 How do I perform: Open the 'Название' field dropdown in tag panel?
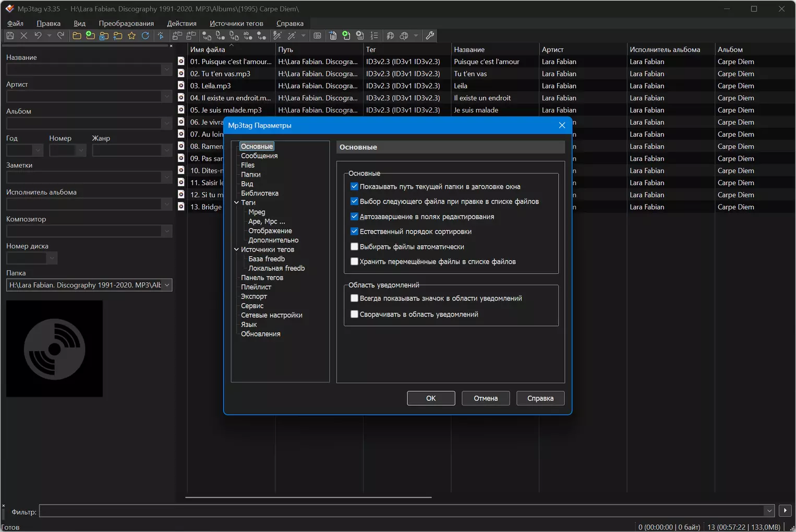pos(166,69)
